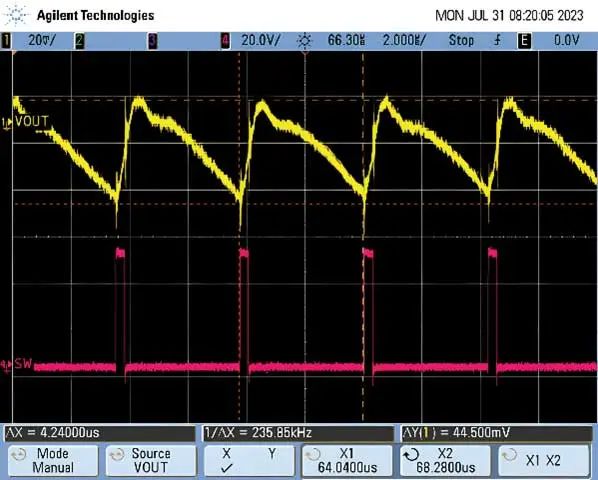This screenshot has width=598, height=480.
Task: Click the 1/ΔX = 235.85kHz readout
Action: tap(298, 433)
